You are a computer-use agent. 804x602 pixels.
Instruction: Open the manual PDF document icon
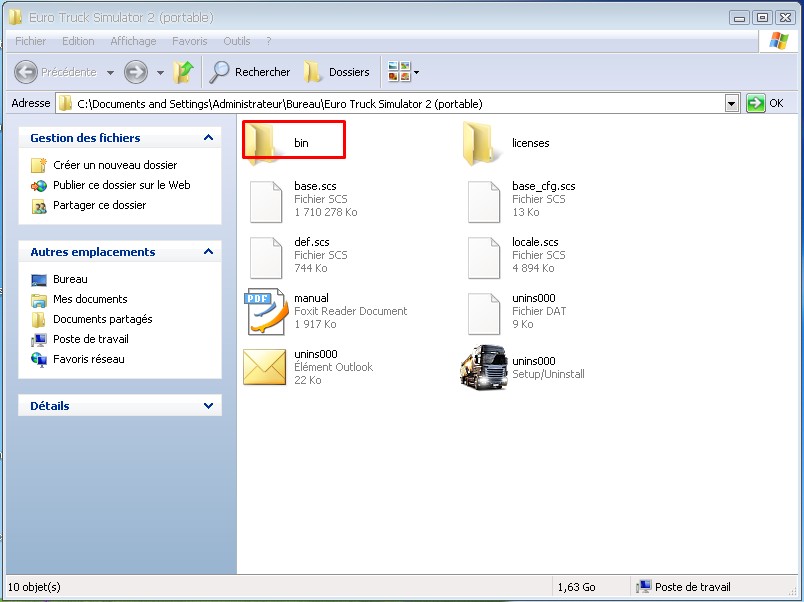point(266,312)
